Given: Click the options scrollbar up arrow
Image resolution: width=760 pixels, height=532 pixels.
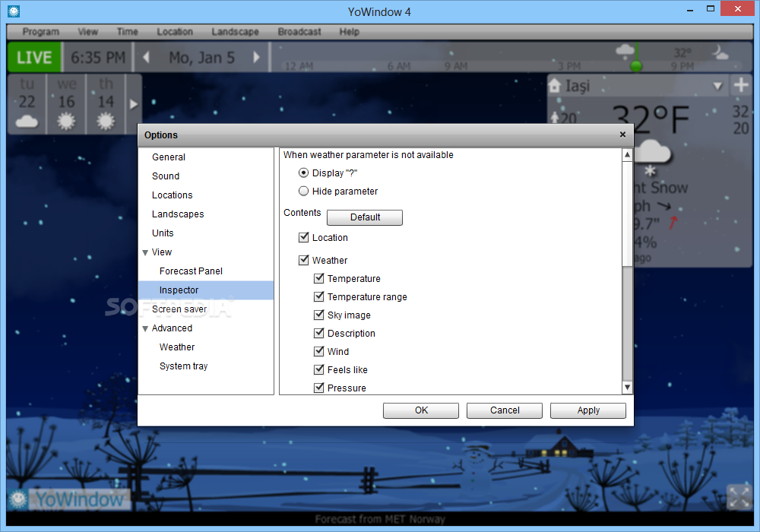Looking at the screenshot, I should point(627,154).
